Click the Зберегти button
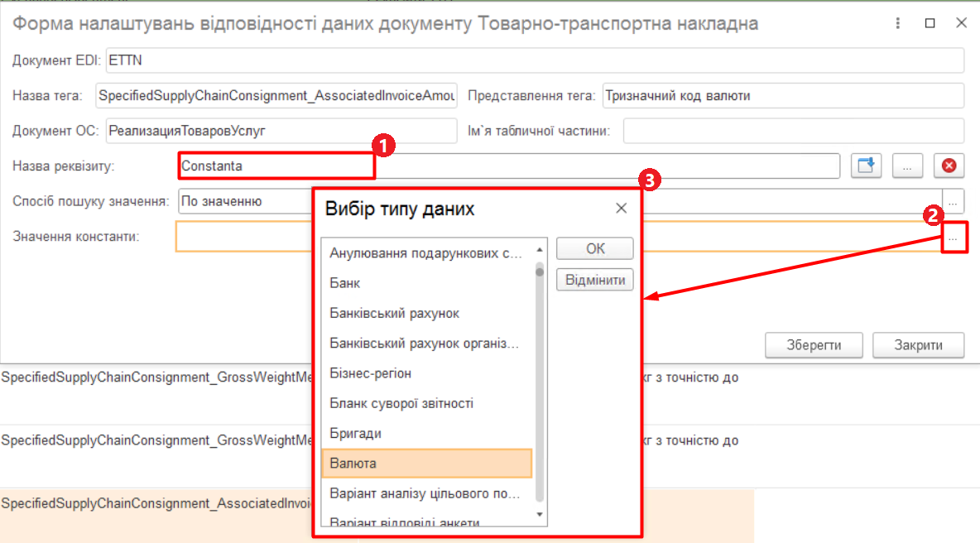Screen dimensions: 980x543 (814, 345)
